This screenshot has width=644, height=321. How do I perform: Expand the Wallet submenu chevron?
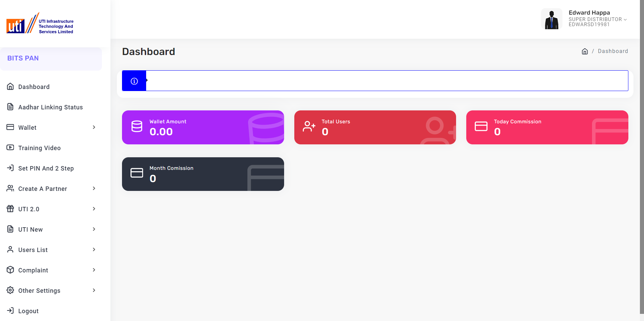[x=94, y=127]
